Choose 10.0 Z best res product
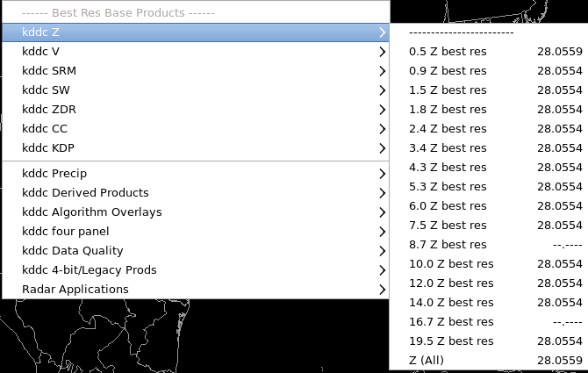The image size is (588, 373). [489, 264]
